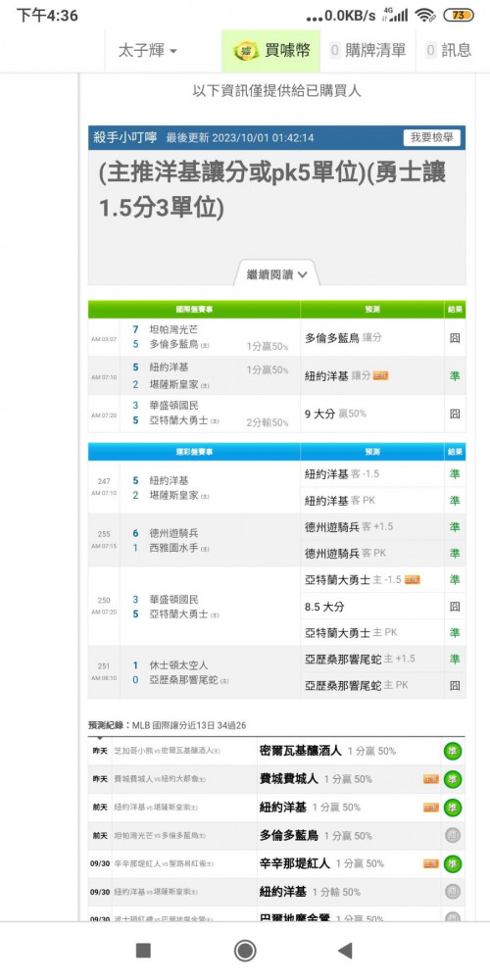Click the 我要檢舉 report button
490x980 pixels.
(431, 137)
